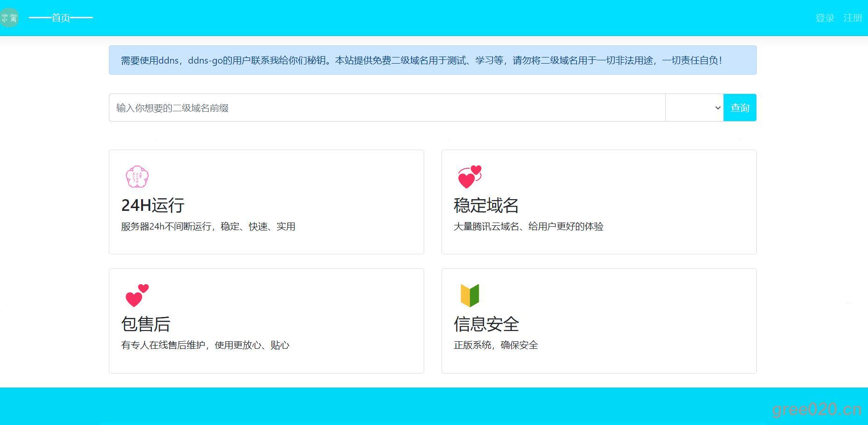Image resolution: width=868 pixels, height=425 pixels.
Task: Select the 24H运行 card heading
Action: click(x=153, y=205)
